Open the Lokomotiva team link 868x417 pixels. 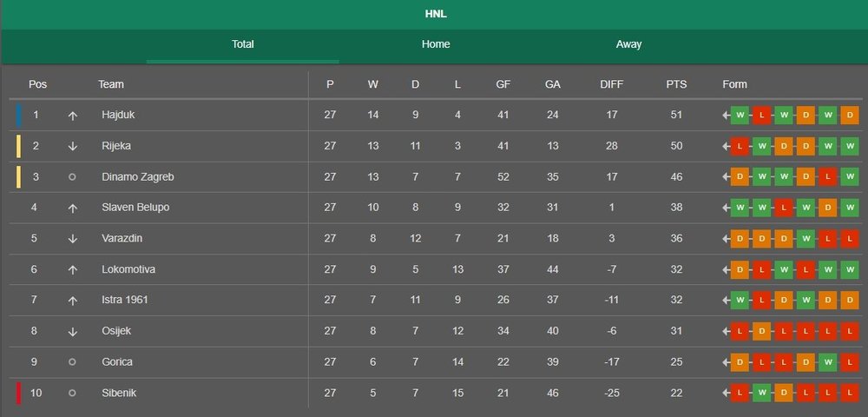(x=128, y=269)
